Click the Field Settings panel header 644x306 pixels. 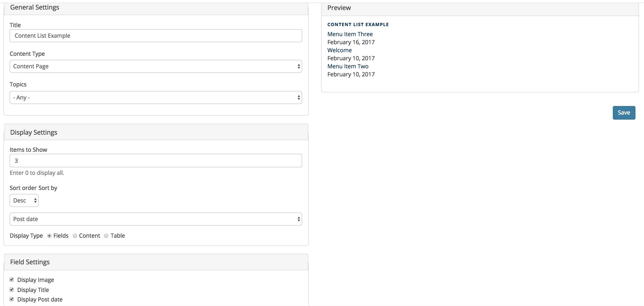click(156, 262)
